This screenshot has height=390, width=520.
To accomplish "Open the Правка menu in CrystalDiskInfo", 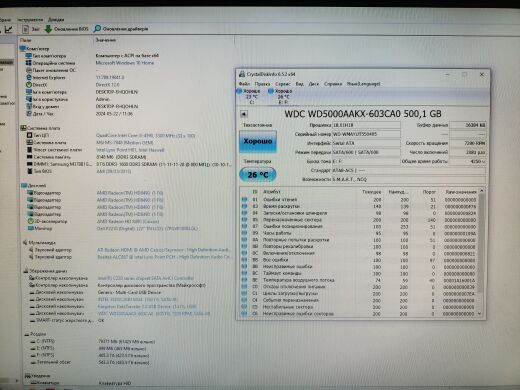I will coord(262,84).
